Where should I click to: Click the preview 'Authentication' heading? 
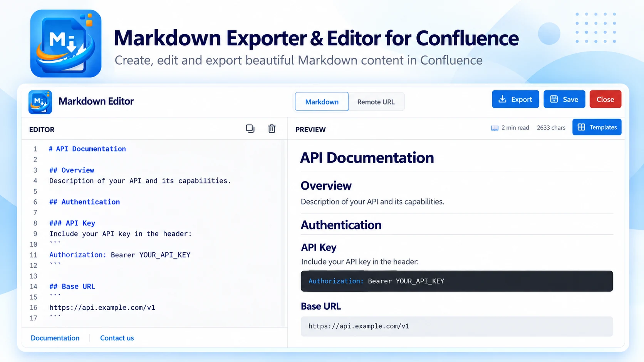coord(341,225)
